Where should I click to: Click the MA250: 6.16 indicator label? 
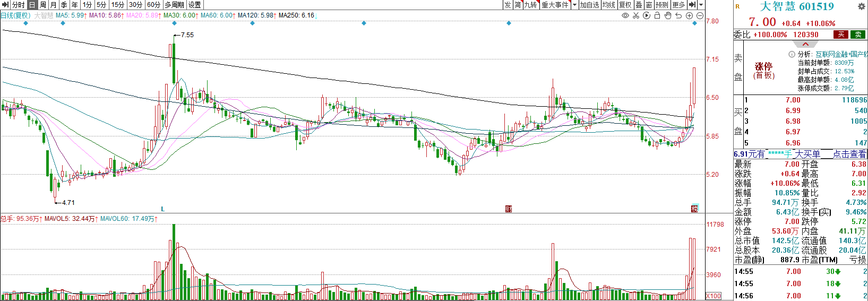coord(296,15)
